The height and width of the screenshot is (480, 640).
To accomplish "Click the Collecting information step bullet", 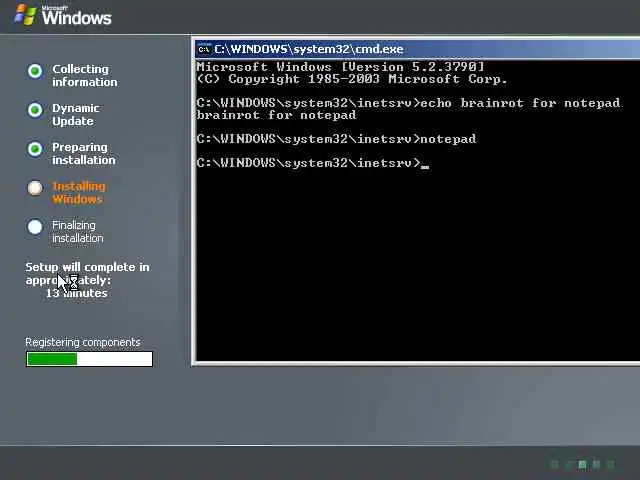I will [x=35, y=71].
